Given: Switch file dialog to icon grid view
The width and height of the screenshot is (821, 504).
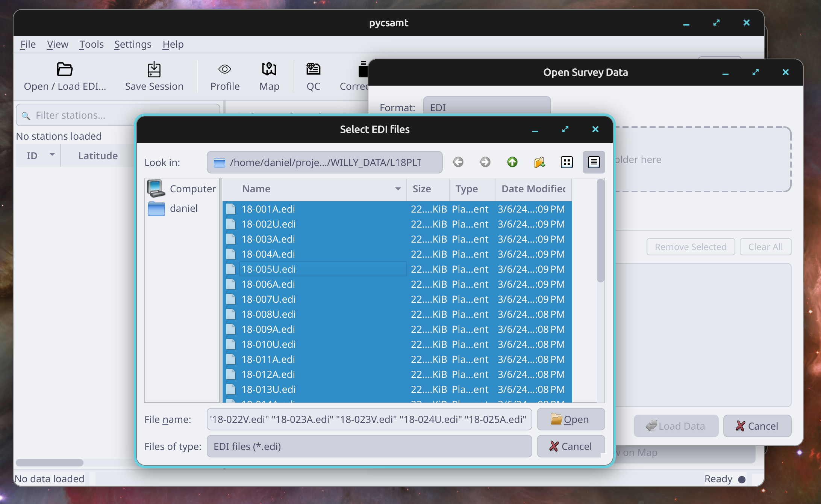Looking at the screenshot, I should click(567, 162).
